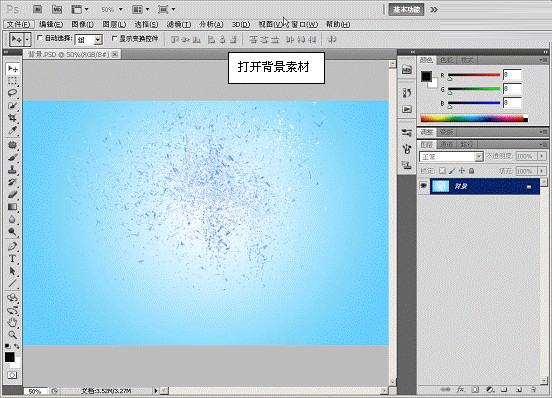Select the Rectangular Marquee tool
The height and width of the screenshot is (398, 552).
12,81
